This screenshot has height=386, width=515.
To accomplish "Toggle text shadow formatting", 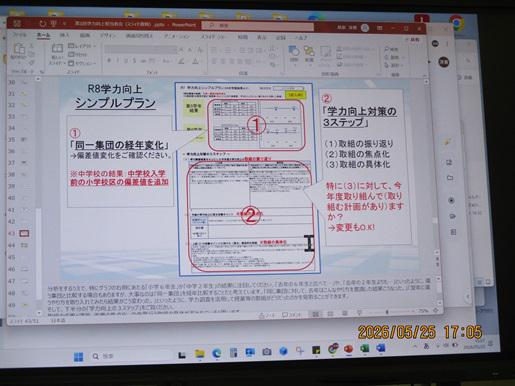I will 134,61.
